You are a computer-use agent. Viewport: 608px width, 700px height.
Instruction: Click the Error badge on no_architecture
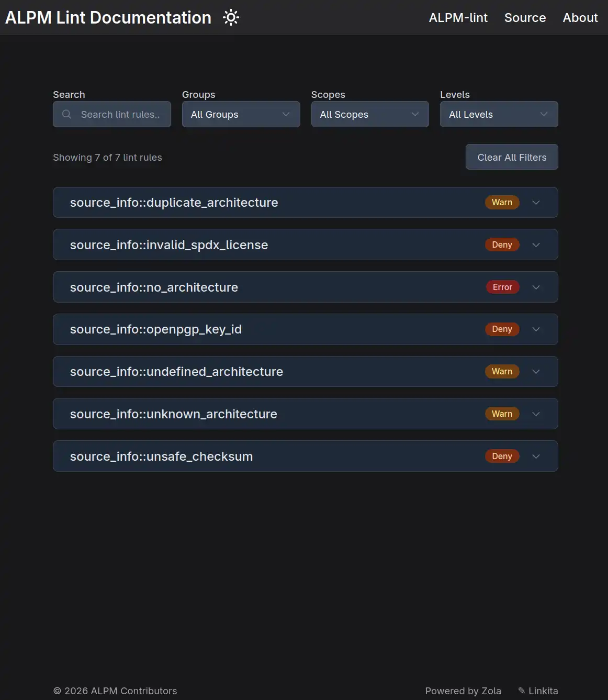click(x=502, y=287)
